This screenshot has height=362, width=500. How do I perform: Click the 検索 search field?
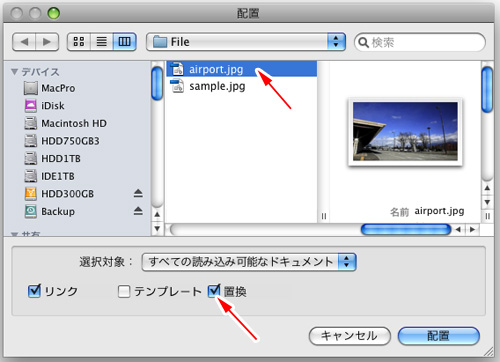coord(420,42)
